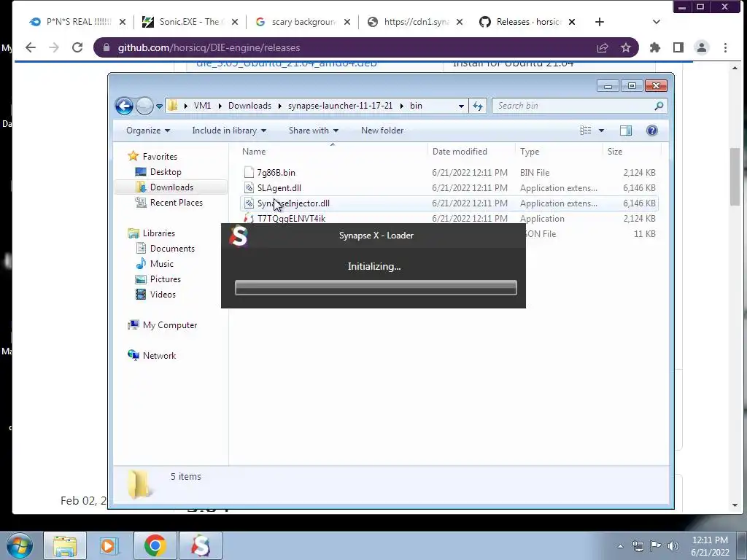Switch to the Sonic.EXE browser tab
The height and width of the screenshot is (560, 747).
click(x=189, y=22)
